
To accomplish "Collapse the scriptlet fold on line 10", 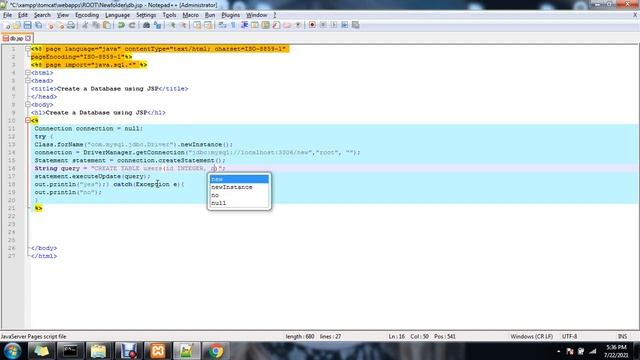I will pyautogui.click(x=28, y=120).
